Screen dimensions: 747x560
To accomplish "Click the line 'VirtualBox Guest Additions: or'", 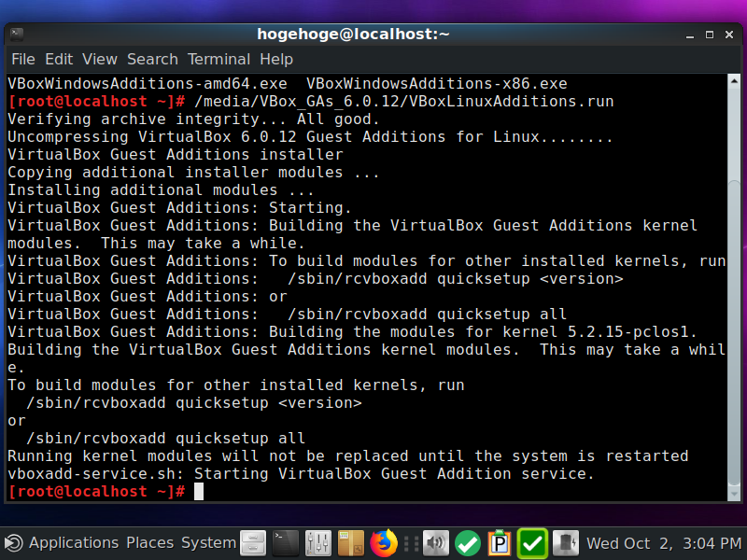I will click(148, 297).
